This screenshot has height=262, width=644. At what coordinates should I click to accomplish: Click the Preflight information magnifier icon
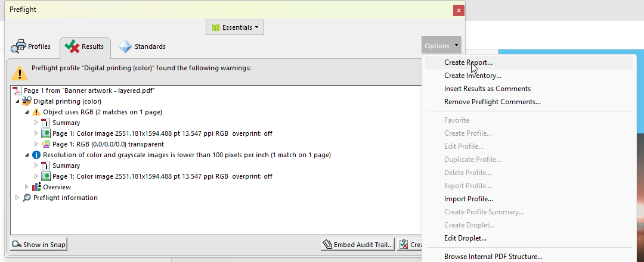click(x=27, y=198)
